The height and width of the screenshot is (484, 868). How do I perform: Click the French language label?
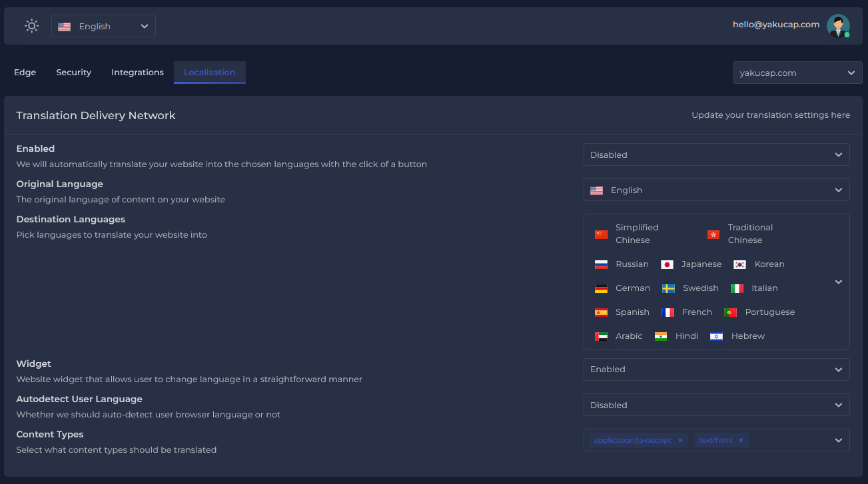coord(697,312)
